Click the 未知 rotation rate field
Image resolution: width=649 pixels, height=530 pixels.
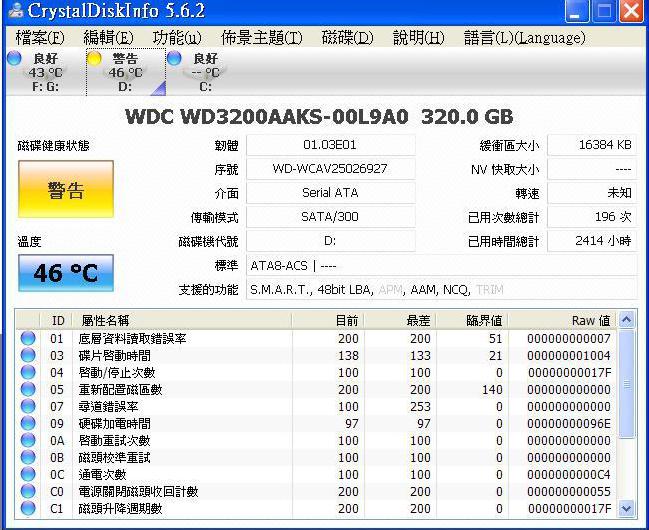point(592,193)
